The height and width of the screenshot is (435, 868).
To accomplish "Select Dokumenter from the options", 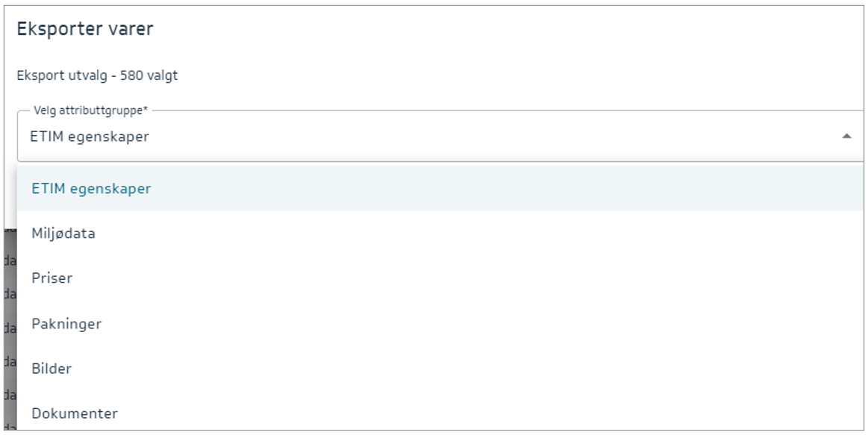I will [75, 413].
